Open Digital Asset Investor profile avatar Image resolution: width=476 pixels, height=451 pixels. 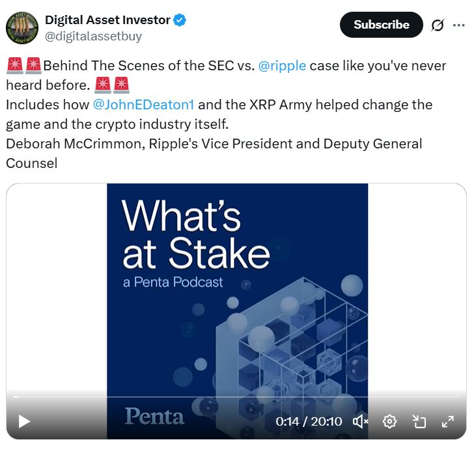pos(22,27)
